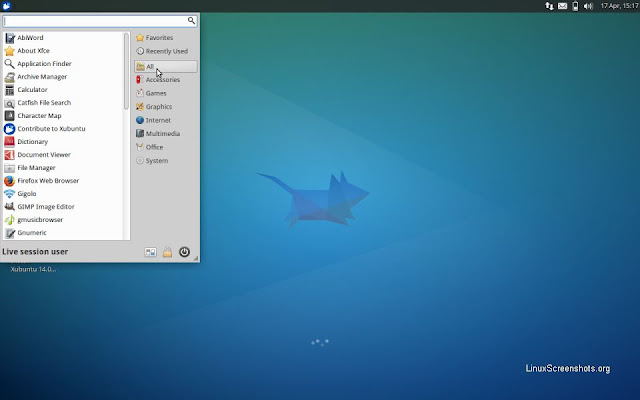Image resolution: width=640 pixels, height=400 pixels.
Task: Open the Games category
Action: [166, 93]
